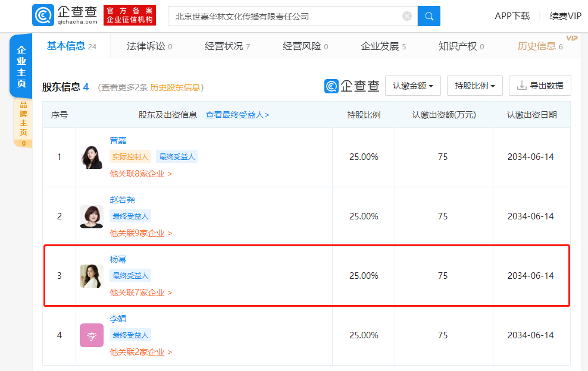The height and width of the screenshot is (371, 588).
Task: Click 赵若尧's 最终受益人 tag
Action: point(130,216)
